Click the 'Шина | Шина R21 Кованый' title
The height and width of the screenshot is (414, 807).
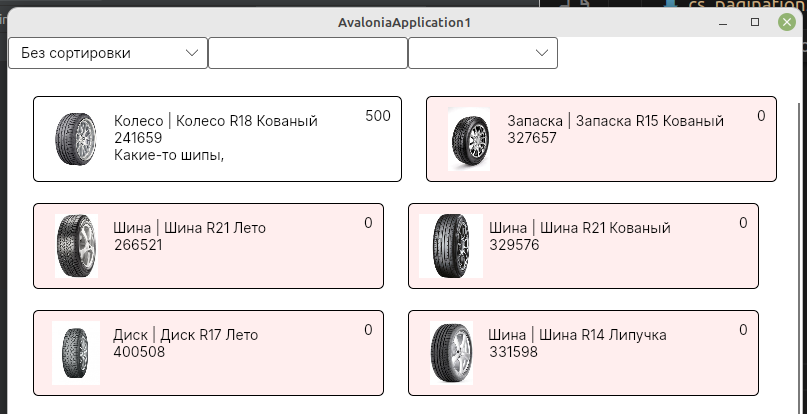(579, 228)
